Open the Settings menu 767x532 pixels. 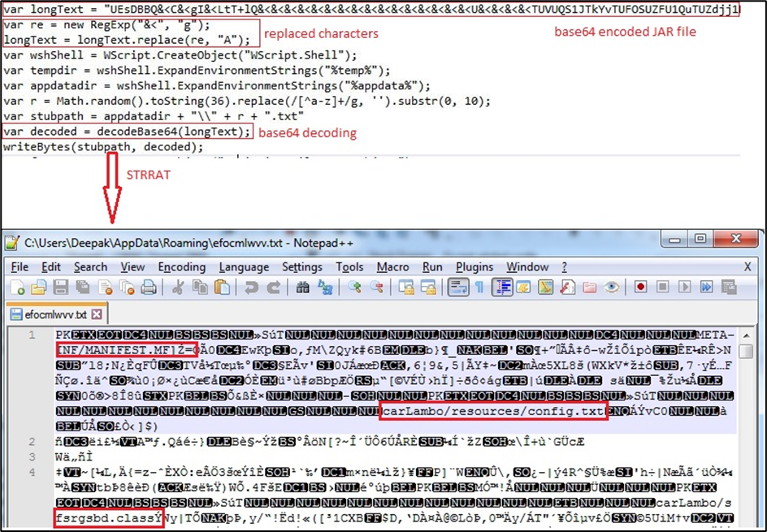[301, 267]
